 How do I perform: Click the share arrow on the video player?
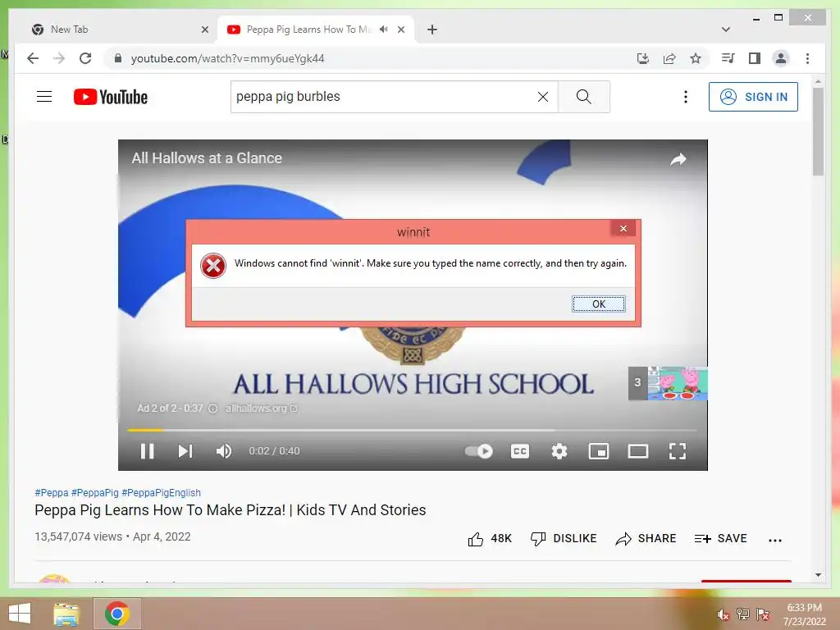coord(678,159)
